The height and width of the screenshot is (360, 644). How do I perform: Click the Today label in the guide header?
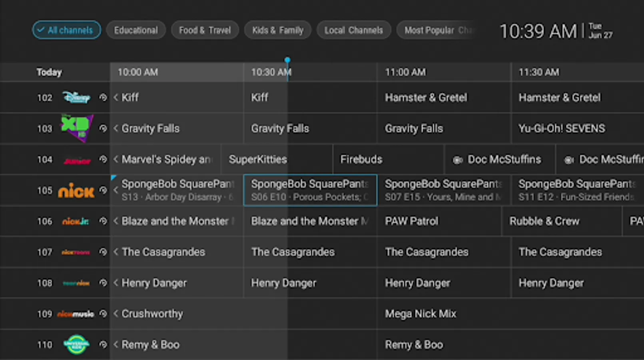pyautogui.click(x=49, y=72)
